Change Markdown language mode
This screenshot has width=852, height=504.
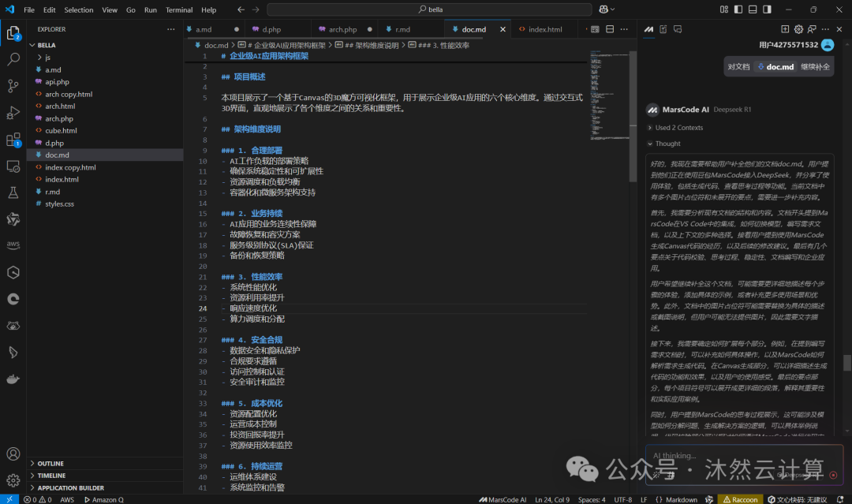(682, 499)
